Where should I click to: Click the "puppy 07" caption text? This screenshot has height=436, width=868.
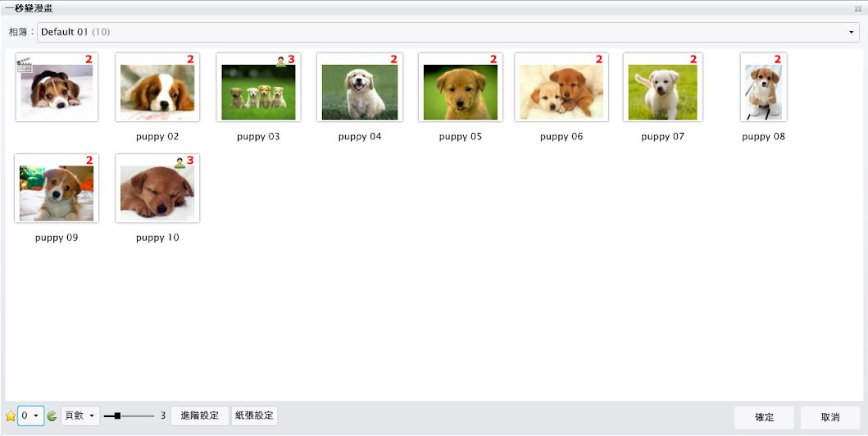[x=662, y=137]
